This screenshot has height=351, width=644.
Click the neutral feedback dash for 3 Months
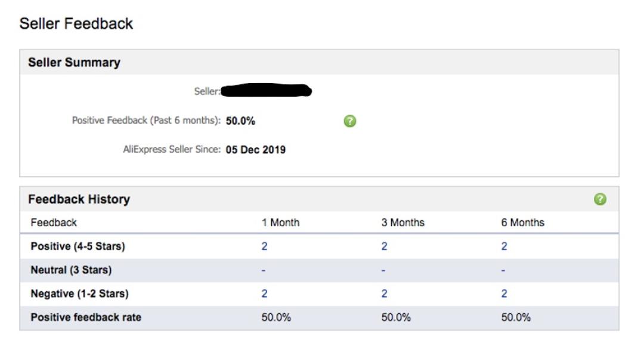(x=383, y=270)
